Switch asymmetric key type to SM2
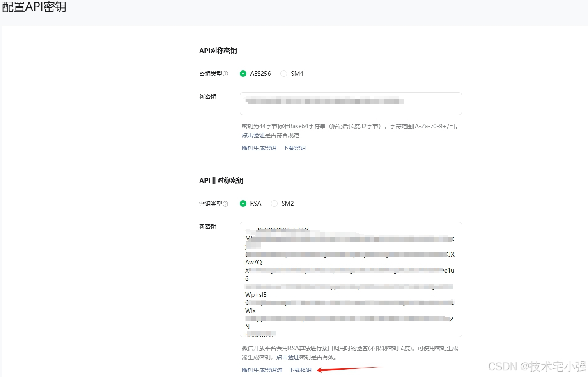The width and height of the screenshot is (588, 377). [274, 203]
